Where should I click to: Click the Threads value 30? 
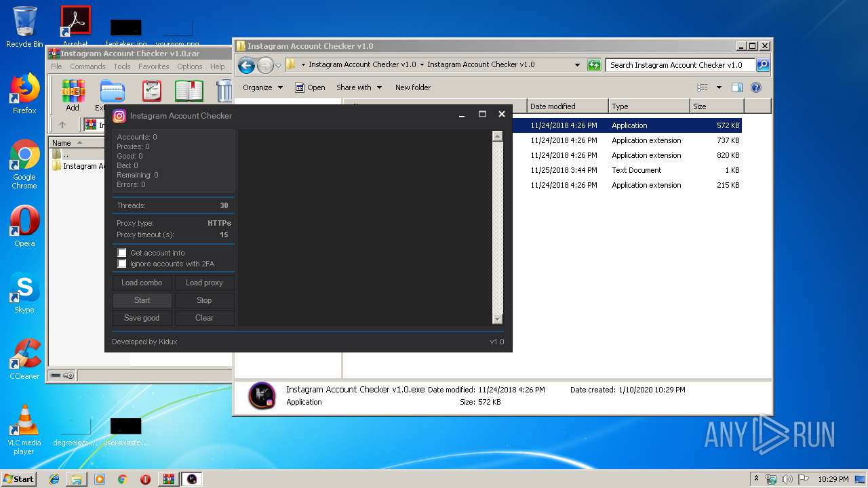(224, 205)
